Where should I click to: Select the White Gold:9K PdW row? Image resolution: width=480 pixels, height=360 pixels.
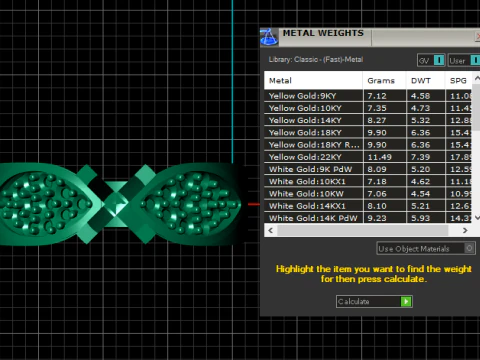(368, 169)
